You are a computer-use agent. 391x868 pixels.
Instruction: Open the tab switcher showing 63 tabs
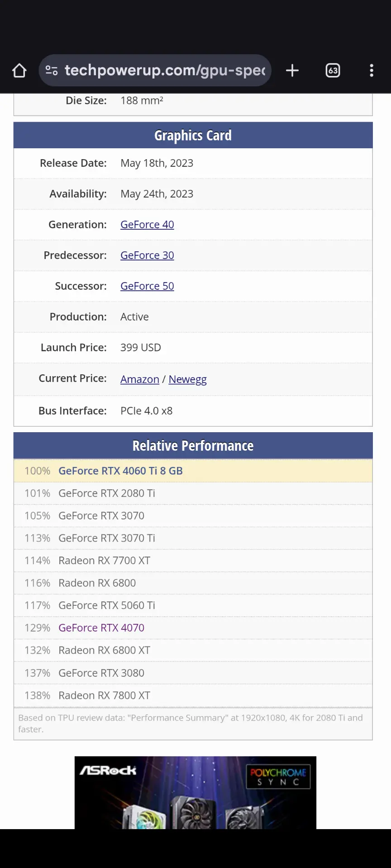tap(333, 71)
